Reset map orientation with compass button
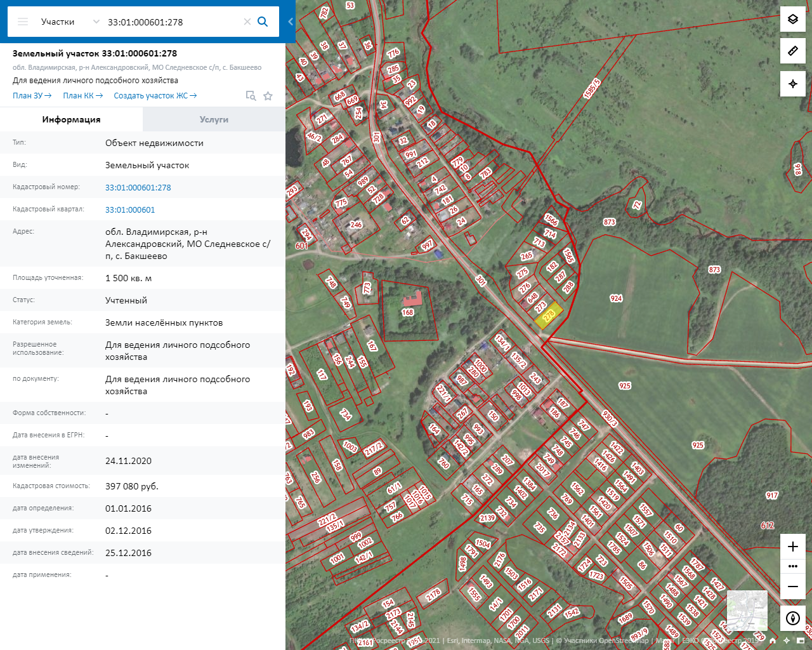Viewport: 812px width, 650px height. pyautogui.click(x=792, y=618)
